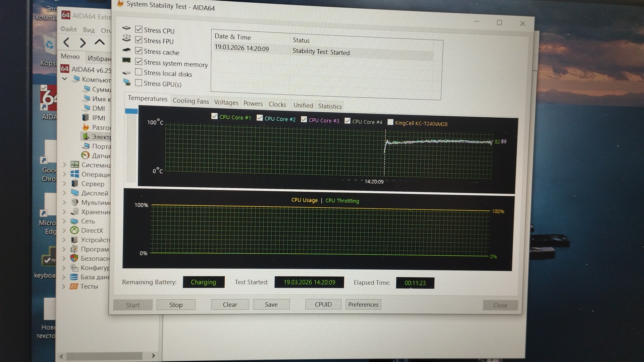The image size is (644, 362).
Task: Uncheck the Stress CPU checkbox
Action: point(139,29)
